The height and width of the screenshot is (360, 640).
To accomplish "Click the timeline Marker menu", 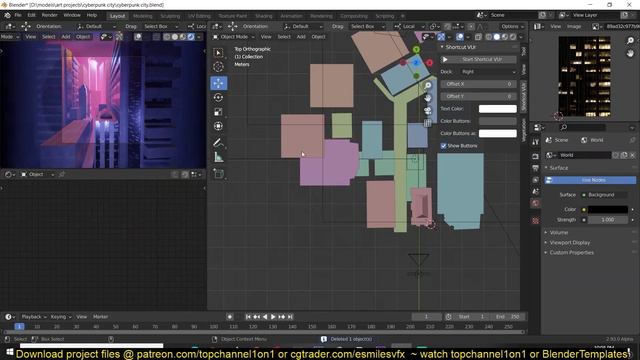I will coord(100,317).
